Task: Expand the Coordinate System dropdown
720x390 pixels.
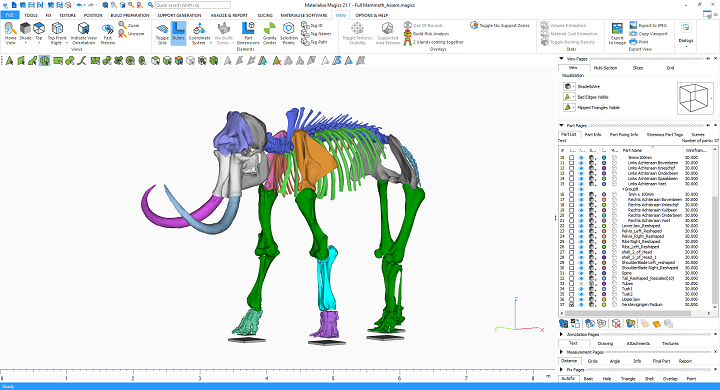Action: [x=211, y=43]
